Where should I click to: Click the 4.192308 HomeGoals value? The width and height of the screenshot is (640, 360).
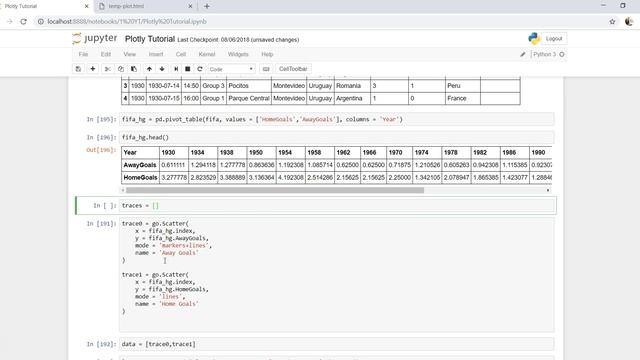pos(291,178)
